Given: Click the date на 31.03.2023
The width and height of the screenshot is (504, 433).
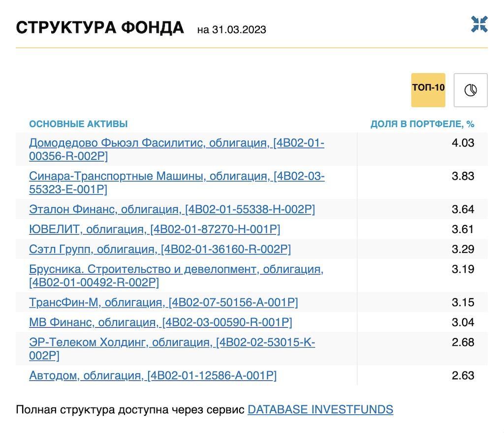Looking at the screenshot, I should coord(231,30).
